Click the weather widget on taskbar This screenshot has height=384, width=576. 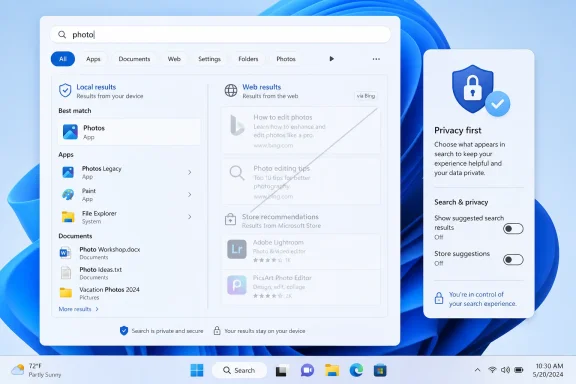point(36,370)
